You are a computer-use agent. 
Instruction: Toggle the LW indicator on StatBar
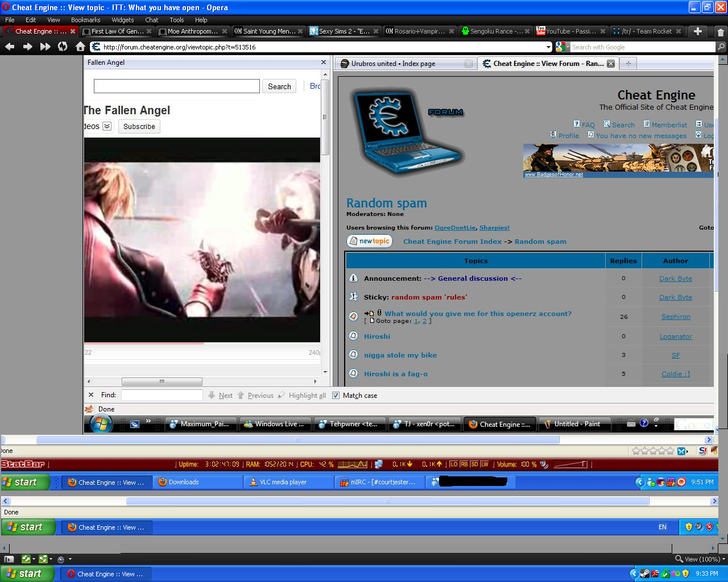[x=485, y=464]
